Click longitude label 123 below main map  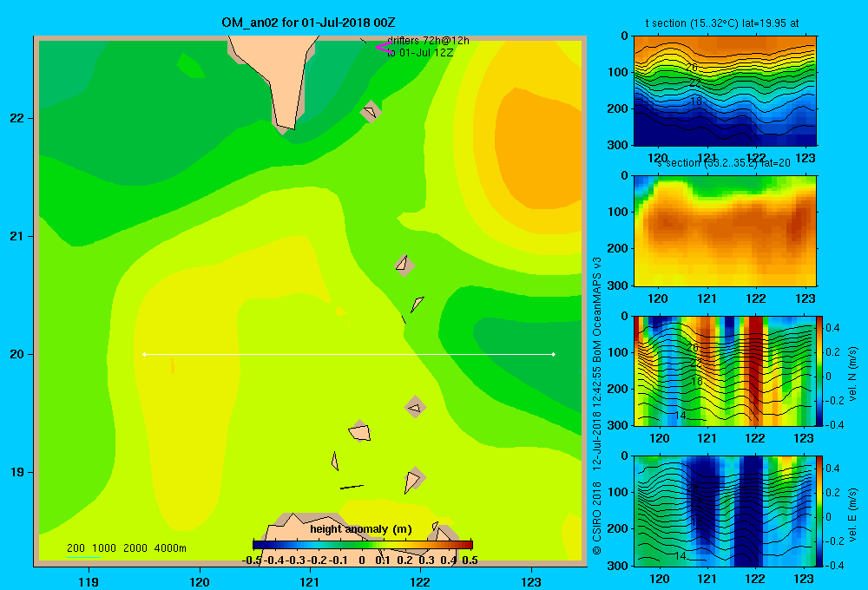531,581
